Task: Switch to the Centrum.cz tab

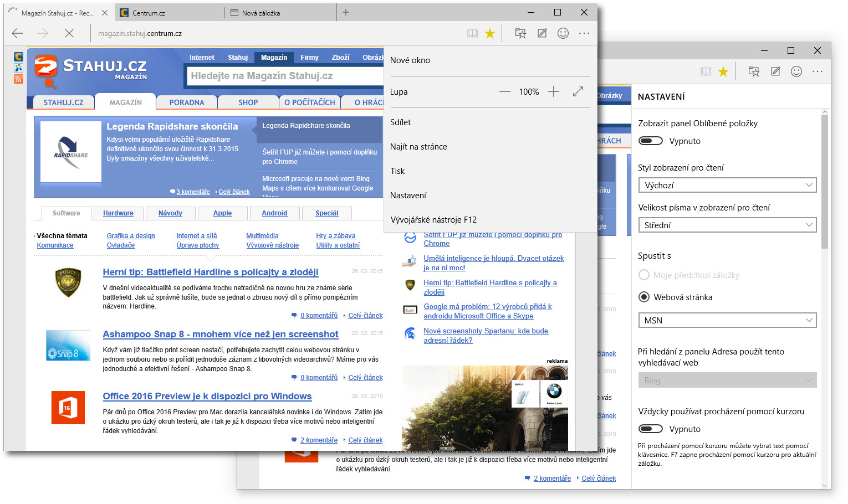Action: click(171, 13)
